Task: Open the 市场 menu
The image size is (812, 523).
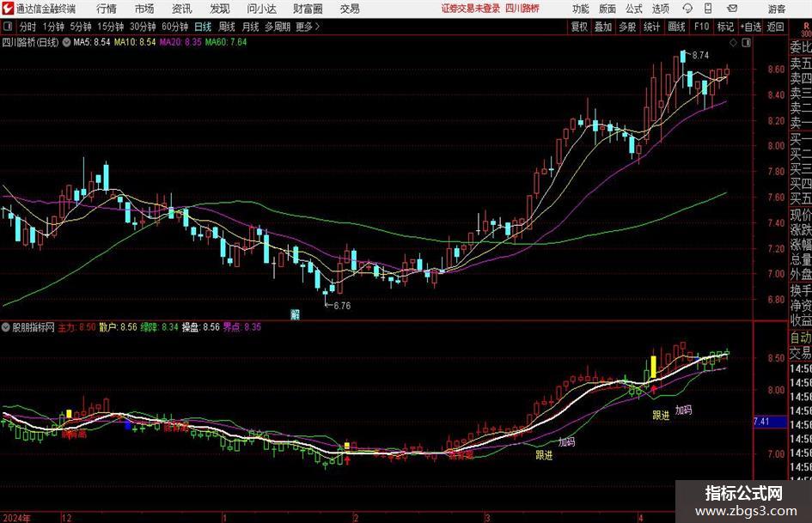Action: pos(144,9)
